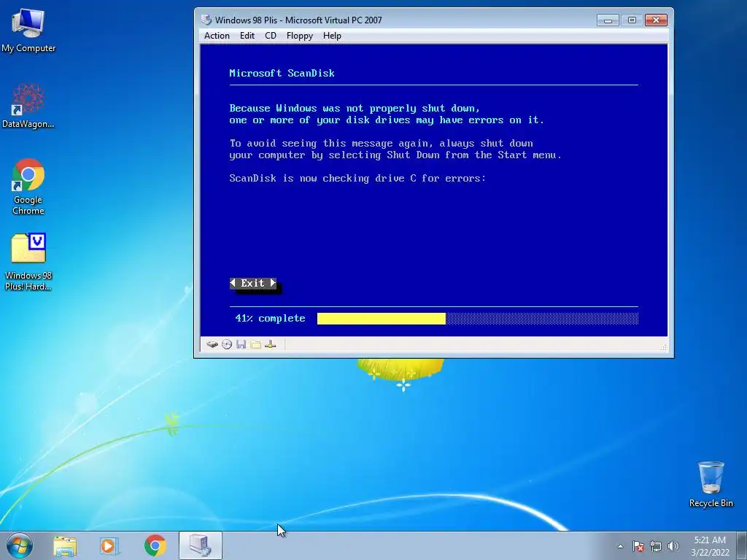Open the Help menu in Virtual PC
Image resolution: width=747 pixels, height=560 pixels.
coord(332,36)
